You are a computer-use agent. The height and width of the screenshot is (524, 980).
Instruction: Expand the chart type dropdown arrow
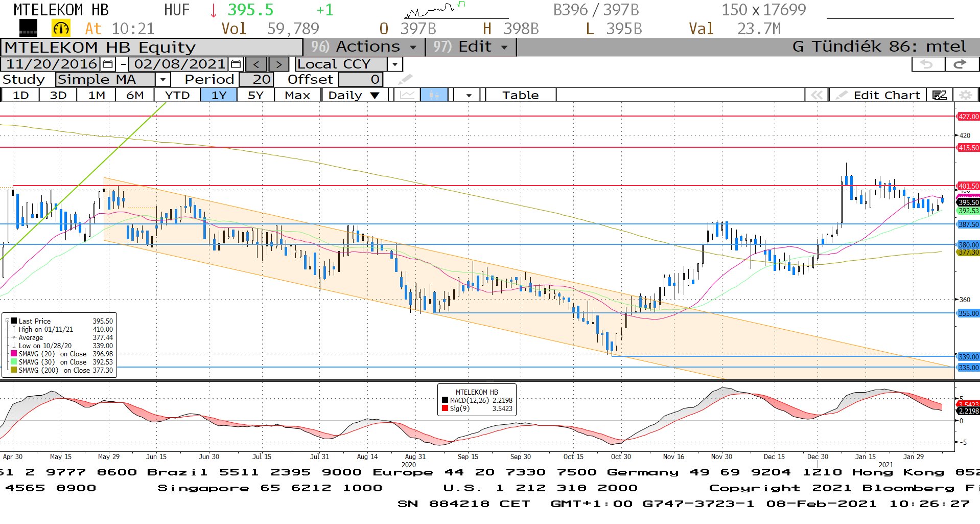tap(469, 95)
